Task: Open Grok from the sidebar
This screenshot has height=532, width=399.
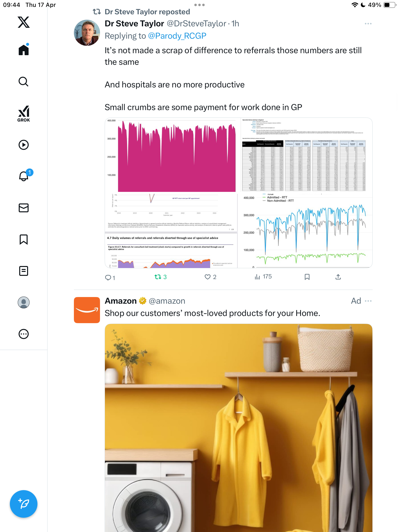Action: click(x=24, y=114)
